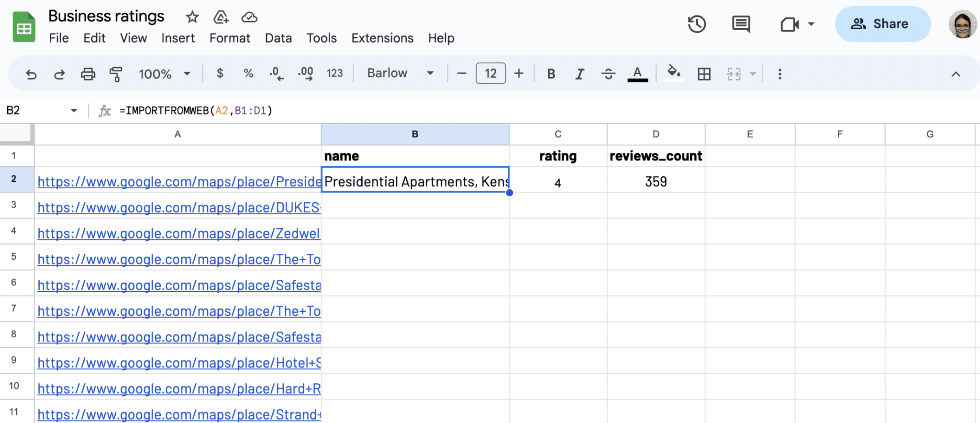Click the B2 name box

pos(13,111)
